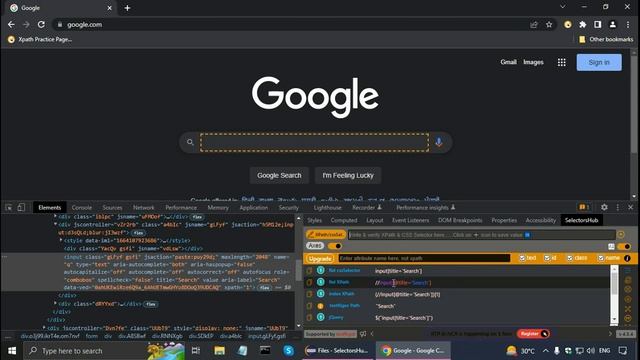Image resolution: width=640 pixels, height=360 pixels.
Task: Open the Event Listeners tab
Action: click(x=410, y=220)
